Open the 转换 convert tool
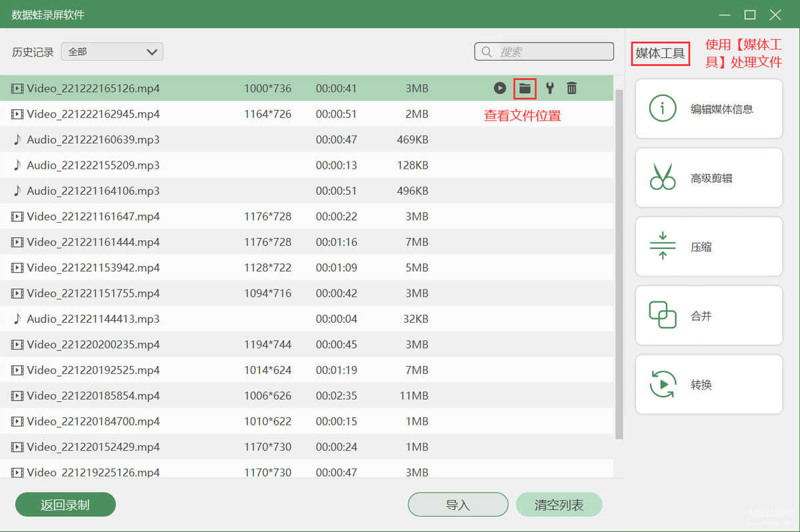This screenshot has height=532, width=800. [x=709, y=385]
